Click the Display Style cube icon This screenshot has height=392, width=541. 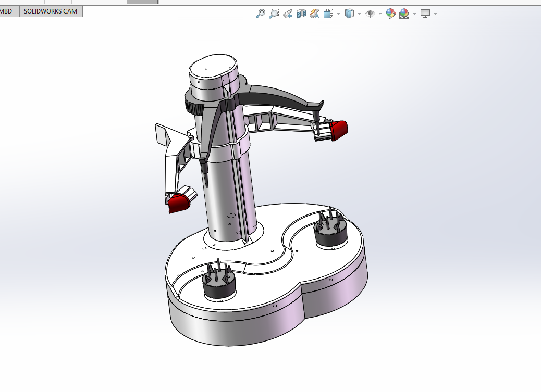[x=350, y=14]
